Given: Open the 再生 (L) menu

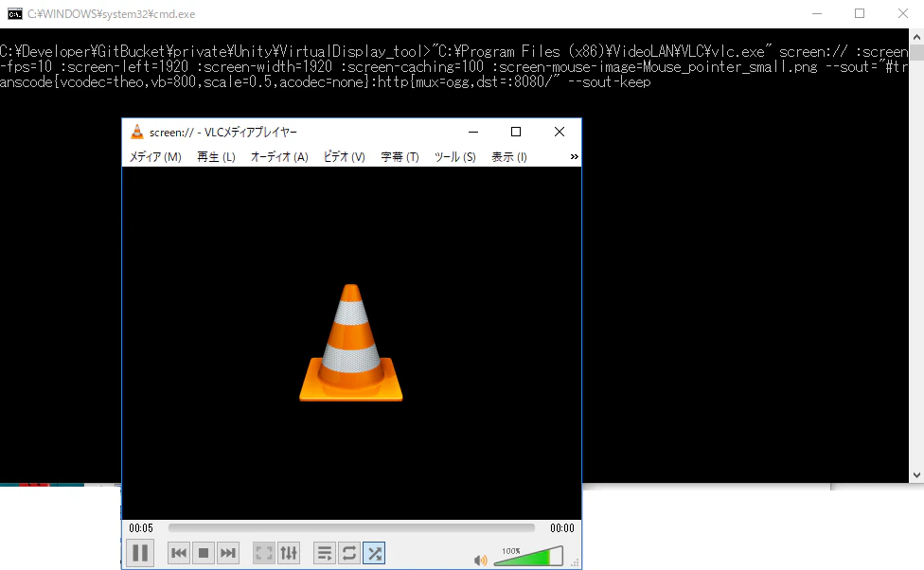Looking at the screenshot, I should pos(216,157).
